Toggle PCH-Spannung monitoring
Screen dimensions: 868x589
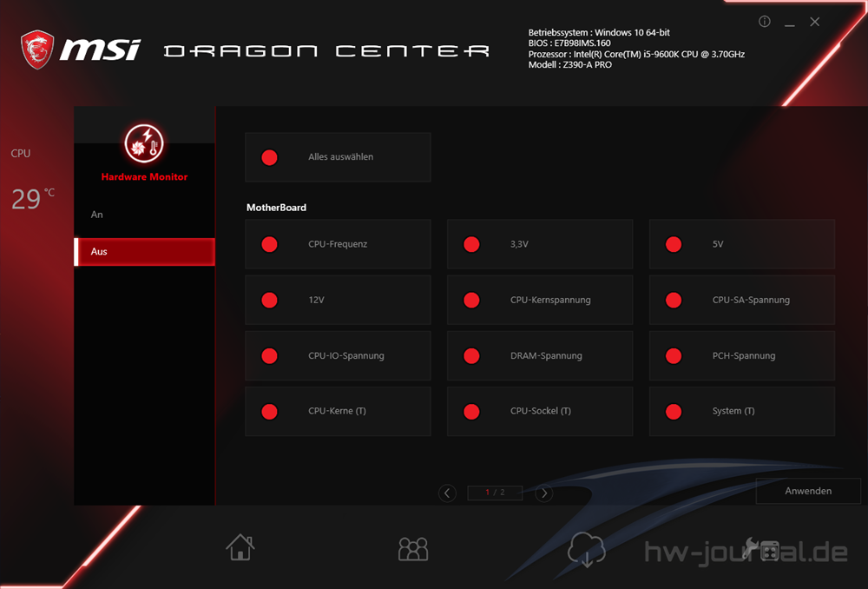742,355
